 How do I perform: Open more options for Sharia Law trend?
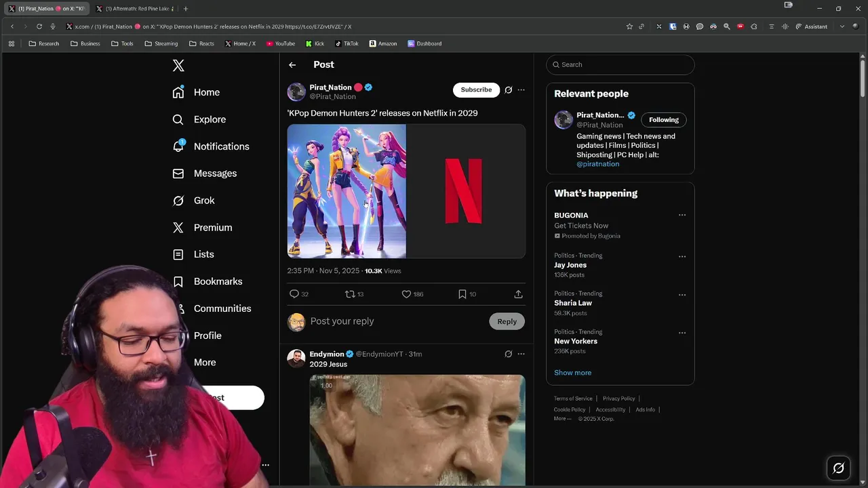tap(682, 295)
